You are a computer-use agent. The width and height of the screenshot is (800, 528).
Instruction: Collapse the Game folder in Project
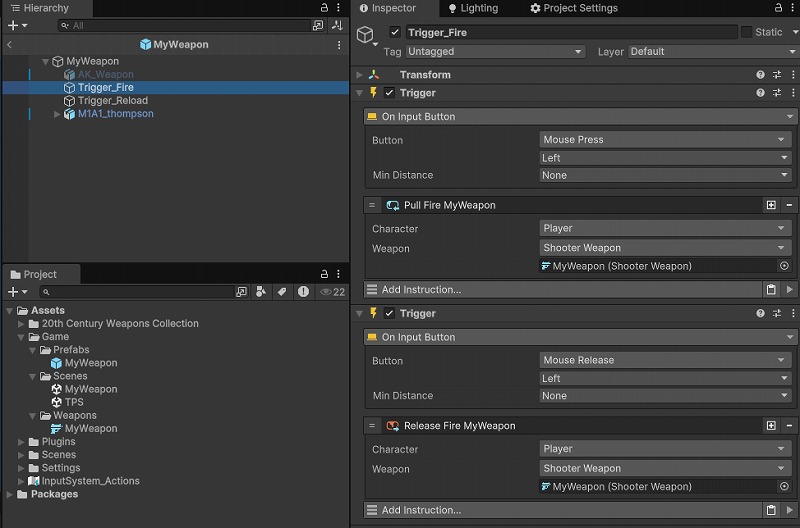21,337
